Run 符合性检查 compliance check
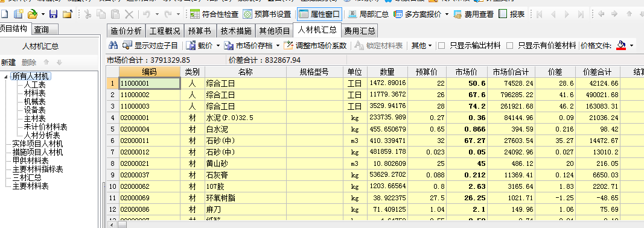Viewport: 644px width, 228px height. [214, 14]
